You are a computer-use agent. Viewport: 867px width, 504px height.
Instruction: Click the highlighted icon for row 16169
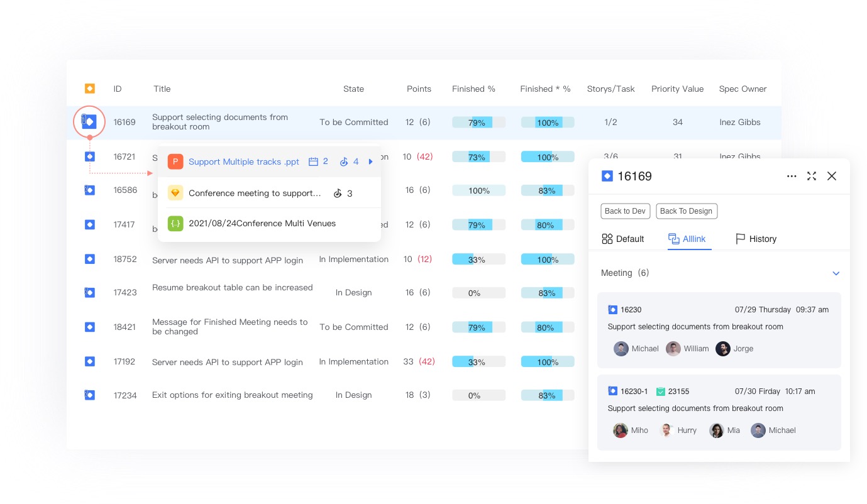(x=89, y=121)
